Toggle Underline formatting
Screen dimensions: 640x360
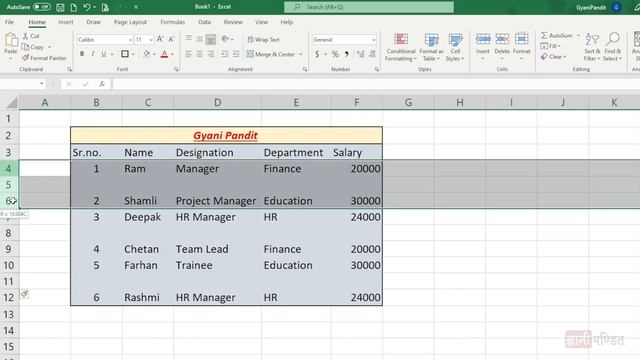[104, 54]
